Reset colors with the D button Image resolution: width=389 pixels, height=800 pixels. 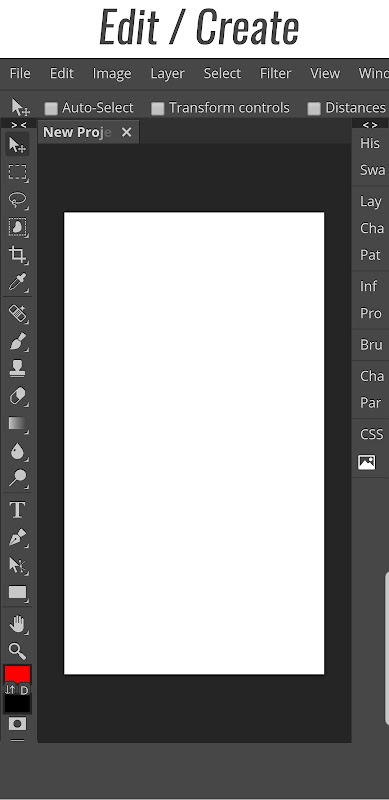pyautogui.click(x=25, y=690)
